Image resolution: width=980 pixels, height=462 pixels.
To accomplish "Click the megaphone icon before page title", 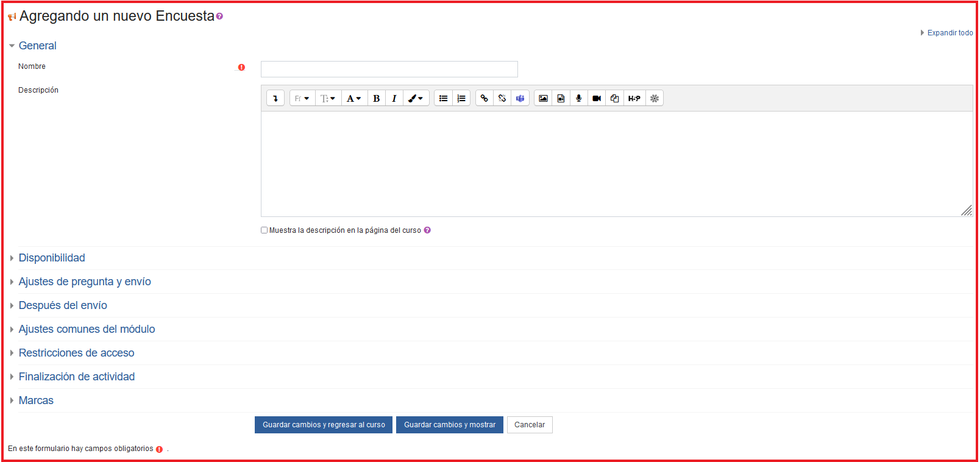I will [12, 16].
